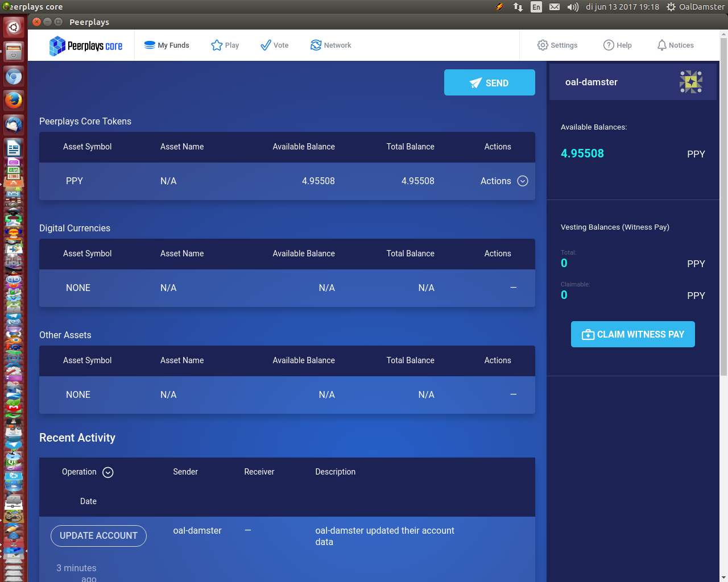This screenshot has height=582, width=728.
Task: Open the Operation filter dropdown chevron
Action: pos(108,472)
